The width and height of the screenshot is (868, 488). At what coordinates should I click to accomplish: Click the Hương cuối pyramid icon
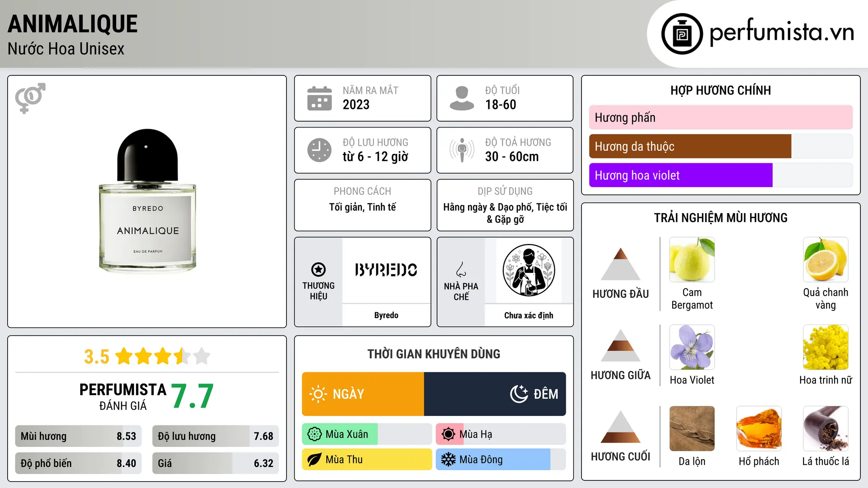(620, 427)
